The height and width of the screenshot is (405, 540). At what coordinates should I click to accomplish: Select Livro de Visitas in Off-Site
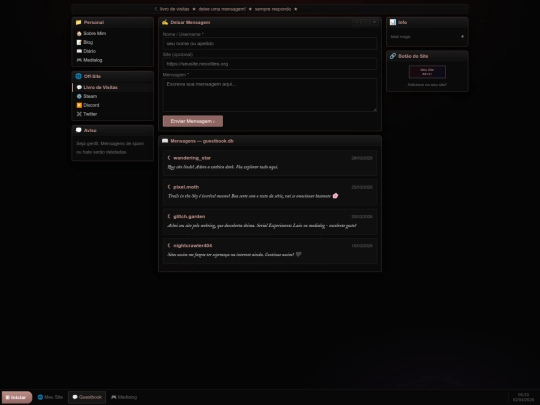coord(113,87)
